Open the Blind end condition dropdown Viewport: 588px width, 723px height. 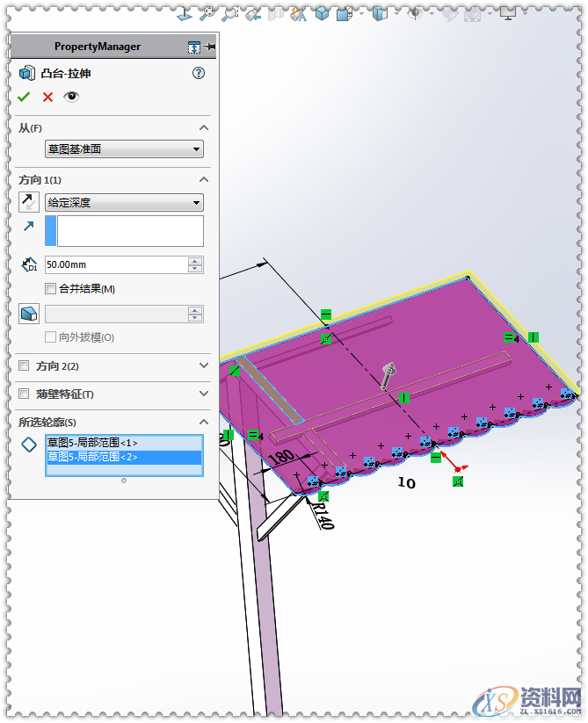coord(124,202)
